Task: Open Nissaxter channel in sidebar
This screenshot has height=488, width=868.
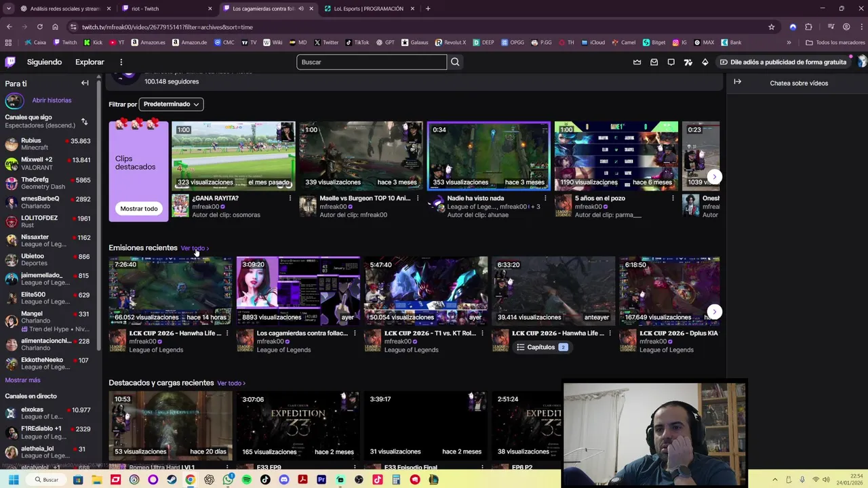Action: pyautogui.click(x=47, y=241)
